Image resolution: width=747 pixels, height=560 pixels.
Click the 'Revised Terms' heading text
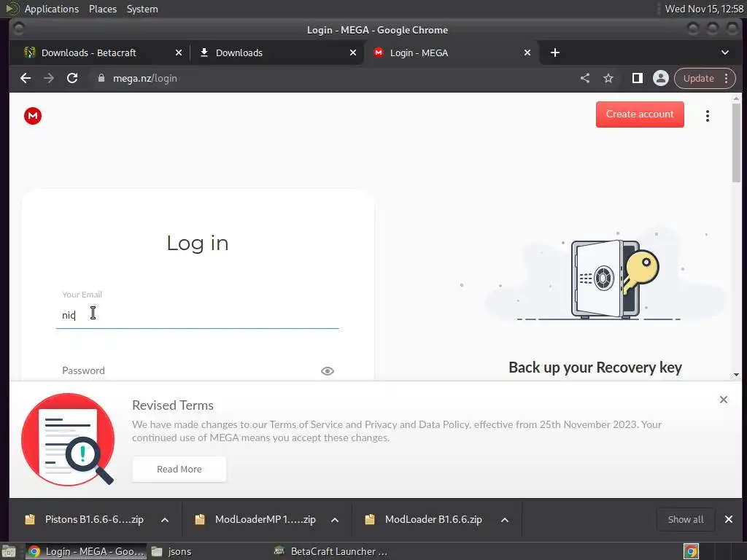tap(173, 405)
